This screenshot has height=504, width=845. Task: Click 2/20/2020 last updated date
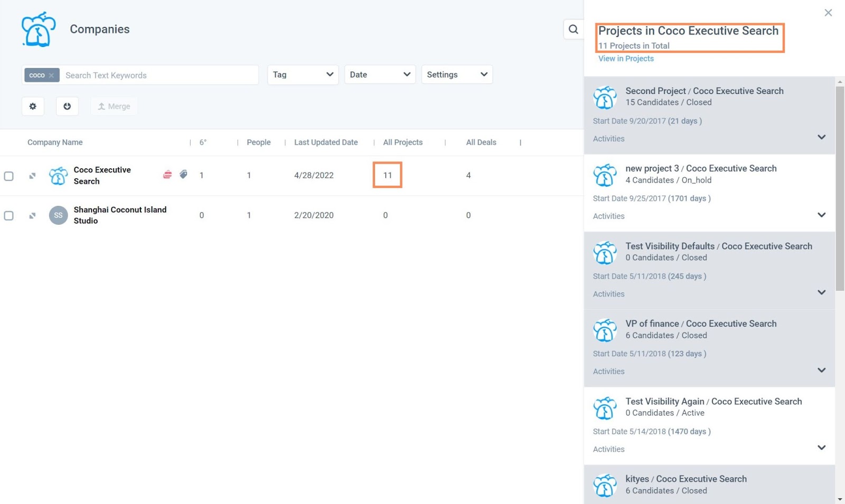click(x=314, y=215)
